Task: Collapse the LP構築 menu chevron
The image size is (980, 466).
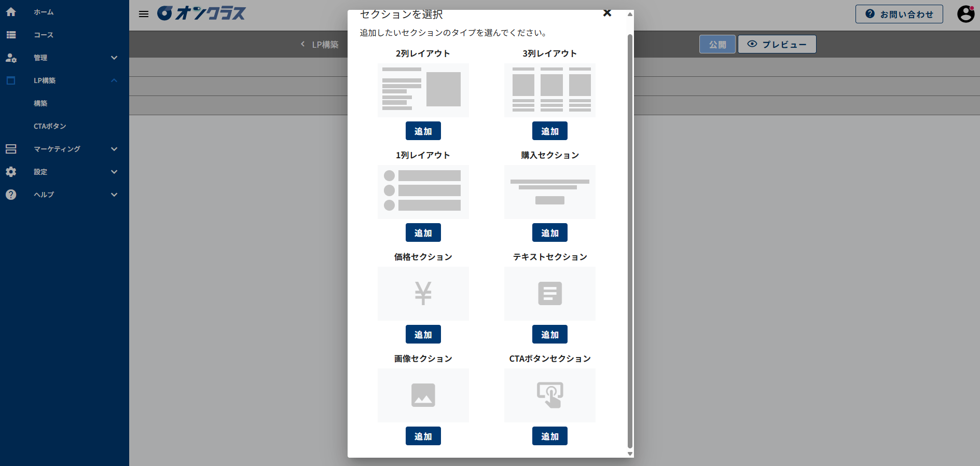Action: pyautogui.click(x=114, y=80)
